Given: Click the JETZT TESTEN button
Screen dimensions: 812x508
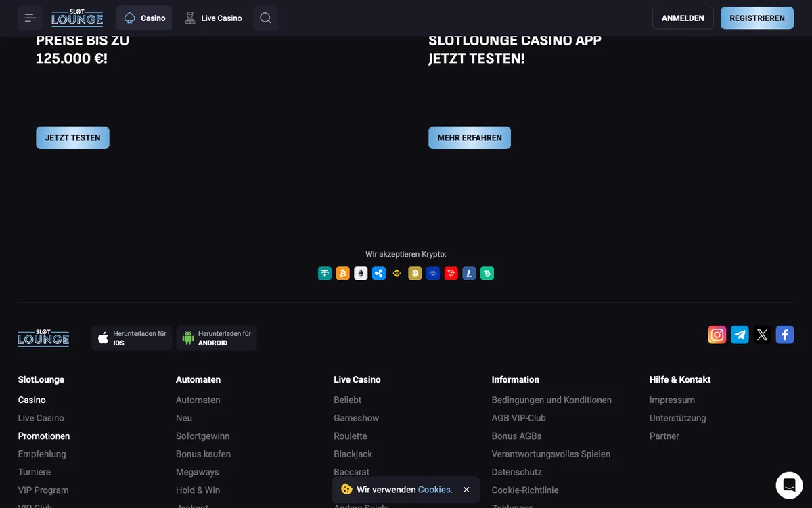Looking at the screenshot, I should (x=72, y=137).
